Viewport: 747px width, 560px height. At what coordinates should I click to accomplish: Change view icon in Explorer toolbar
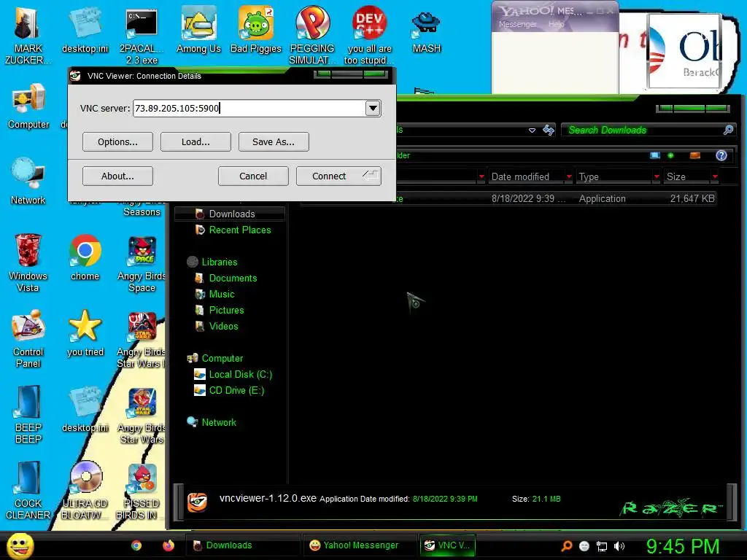tap(655, 155)
